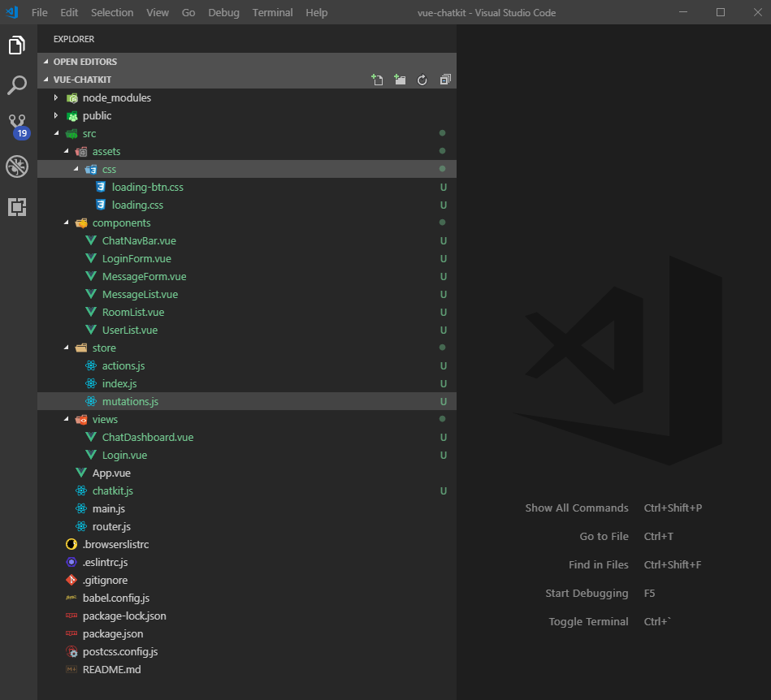Refresh the explorer file tree
This screenshot has height=700, width=771.
(422, 79)
